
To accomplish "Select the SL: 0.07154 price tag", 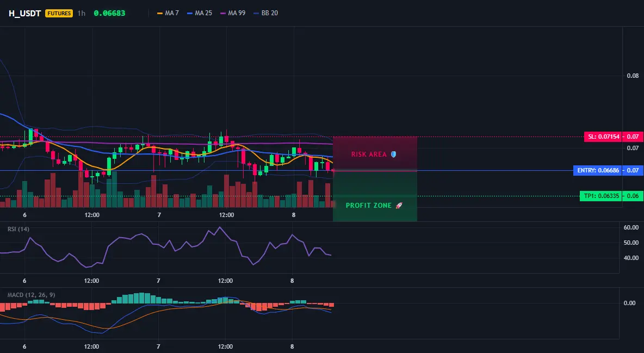I will click(603, 137).
